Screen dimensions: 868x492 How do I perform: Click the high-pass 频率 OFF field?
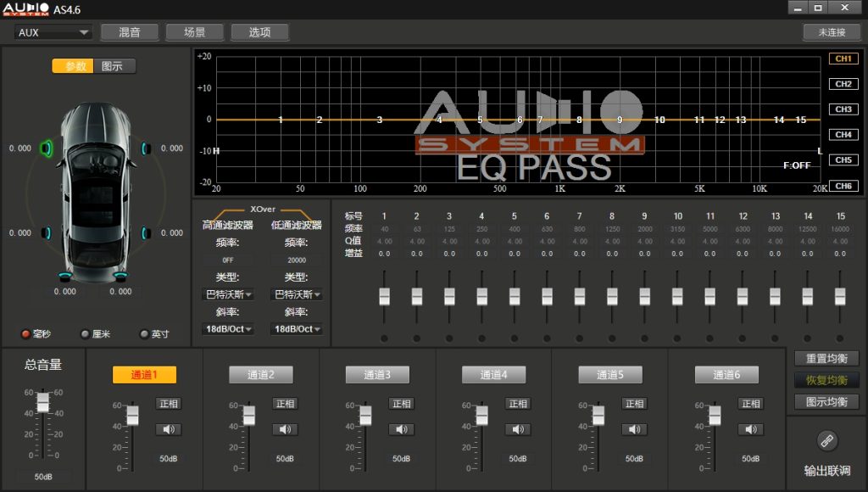(228, 260)
